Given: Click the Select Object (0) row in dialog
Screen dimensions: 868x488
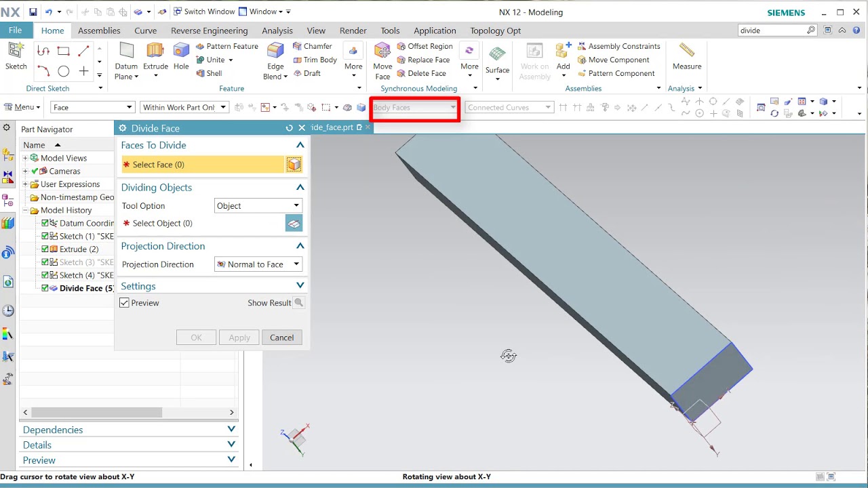Looking at the screenshot, I should [x=202, y=223].
